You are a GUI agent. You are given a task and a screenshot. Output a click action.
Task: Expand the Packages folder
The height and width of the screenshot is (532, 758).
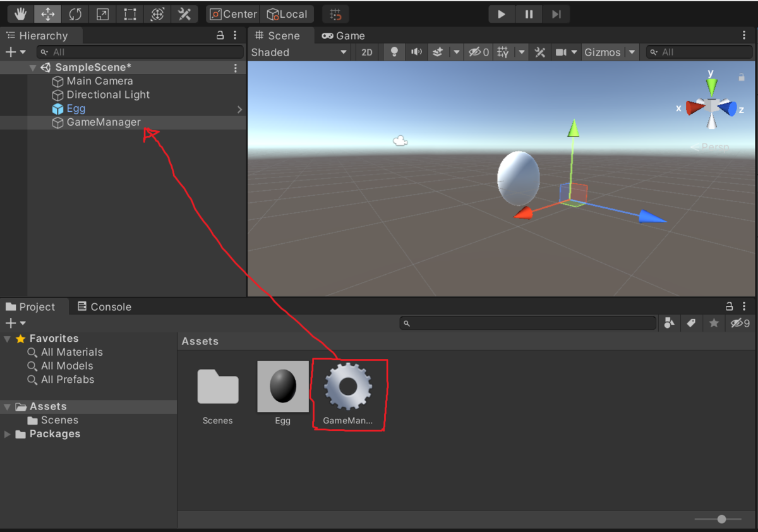pyautogui.click(x=7, y=434)
